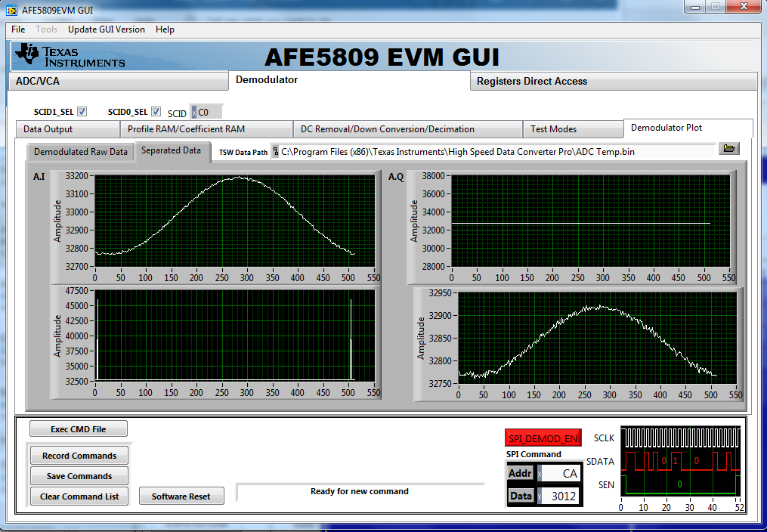
Task: Click the Addr button in SPI Command
Action: point(520,473)
